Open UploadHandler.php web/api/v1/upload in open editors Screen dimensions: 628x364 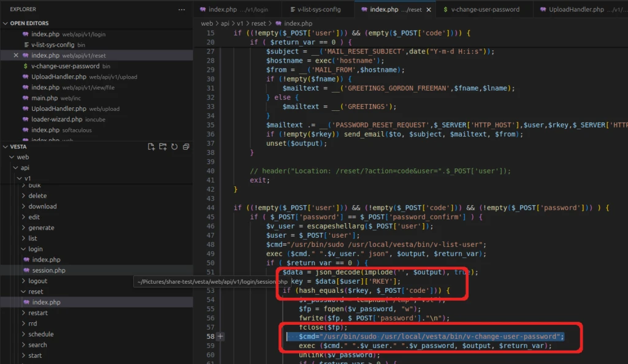[x=96, y=77]
